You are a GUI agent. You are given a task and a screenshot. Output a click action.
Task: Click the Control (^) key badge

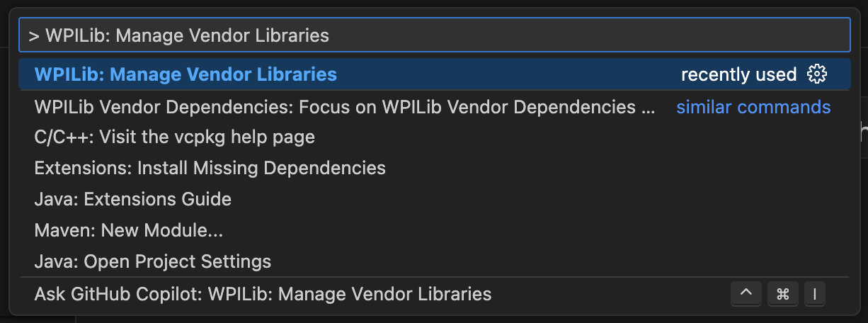(746, 294)
